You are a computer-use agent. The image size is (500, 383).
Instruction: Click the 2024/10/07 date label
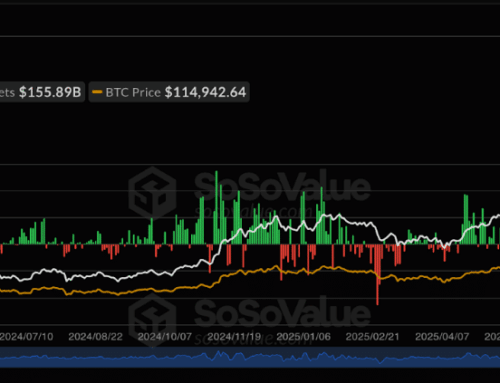tap(165, 337)
